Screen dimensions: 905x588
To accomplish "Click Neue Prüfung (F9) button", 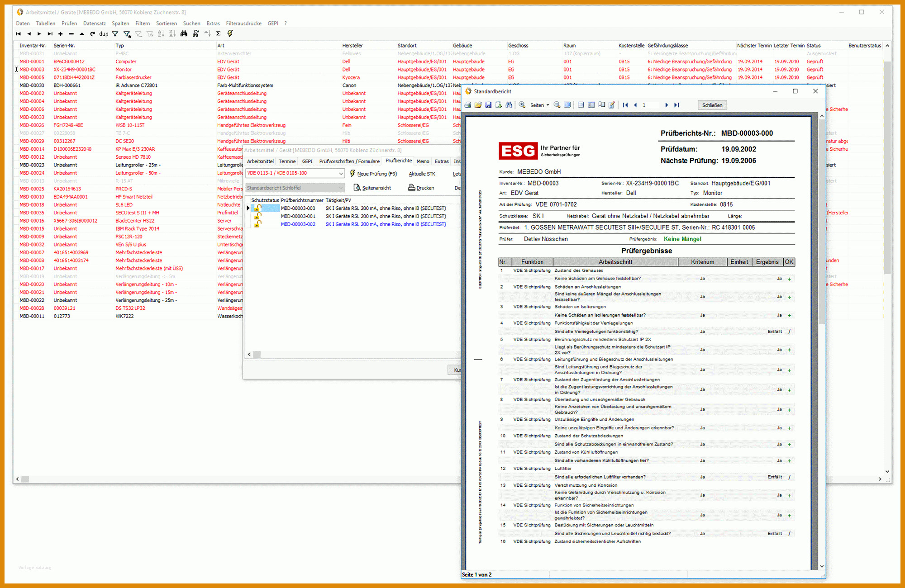I will [x=373, y=174].
